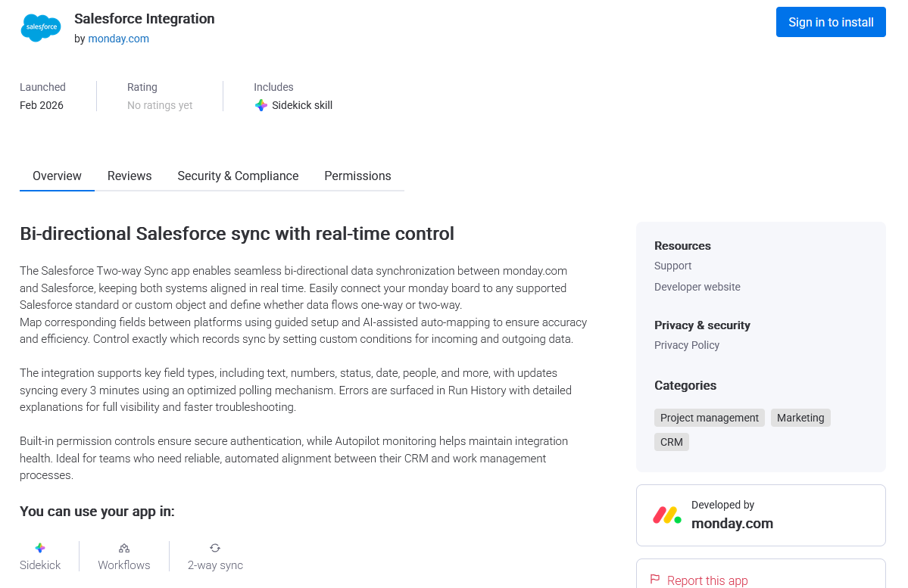View the Privacy Policy
Screen dimensions: 908x588
click(686, 345)
